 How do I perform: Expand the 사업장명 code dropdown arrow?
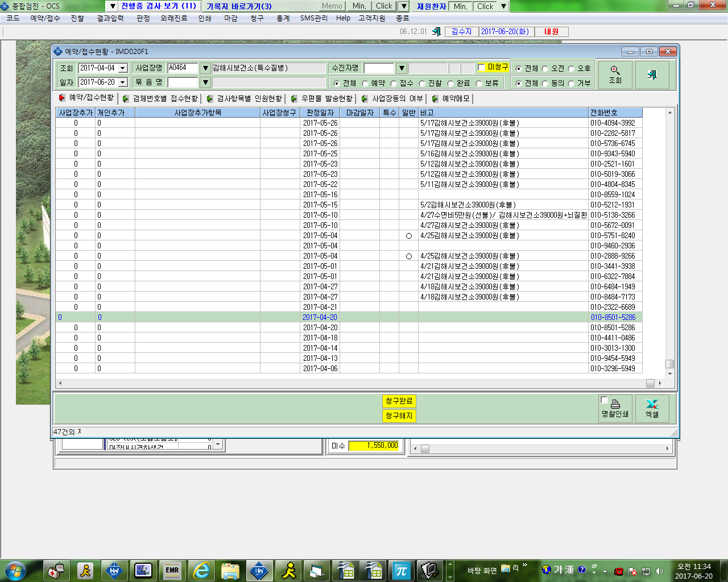point(205,68)
